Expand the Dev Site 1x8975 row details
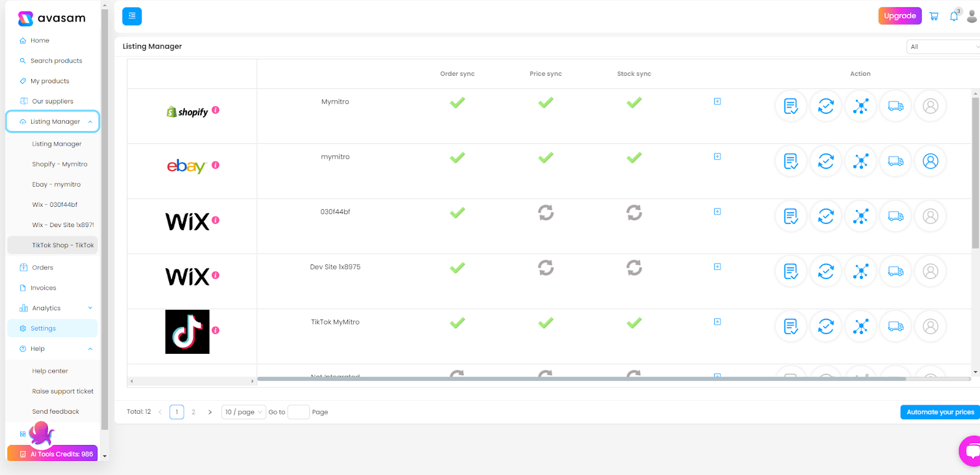The height and width of the screenshot is (475, 980). pos(717,267)
